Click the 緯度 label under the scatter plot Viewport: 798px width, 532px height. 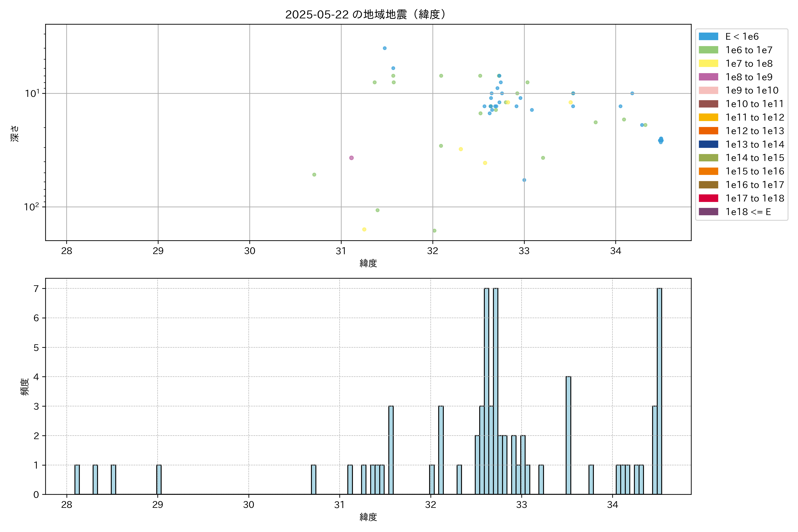(x=368, y=263)
